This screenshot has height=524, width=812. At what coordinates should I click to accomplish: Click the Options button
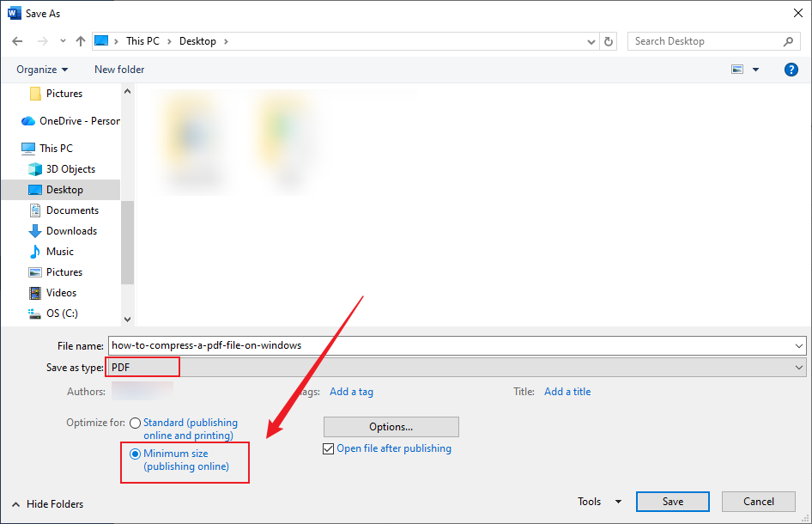(391, 426)
